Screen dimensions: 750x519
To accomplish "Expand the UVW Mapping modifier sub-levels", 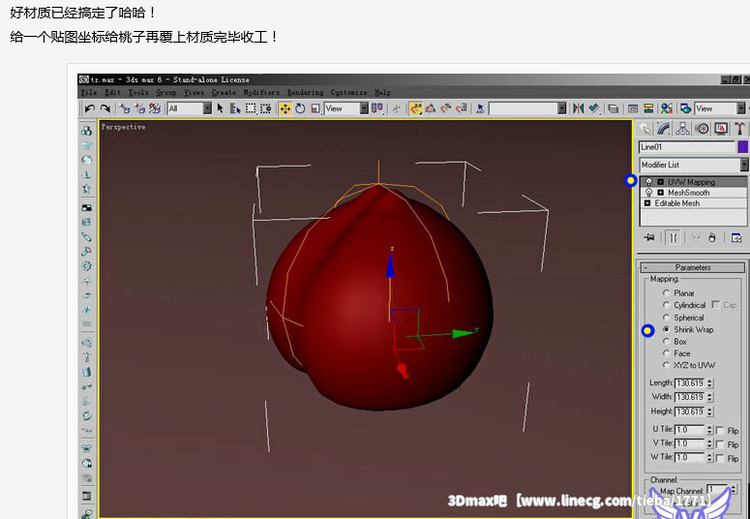I will point(661,182).
